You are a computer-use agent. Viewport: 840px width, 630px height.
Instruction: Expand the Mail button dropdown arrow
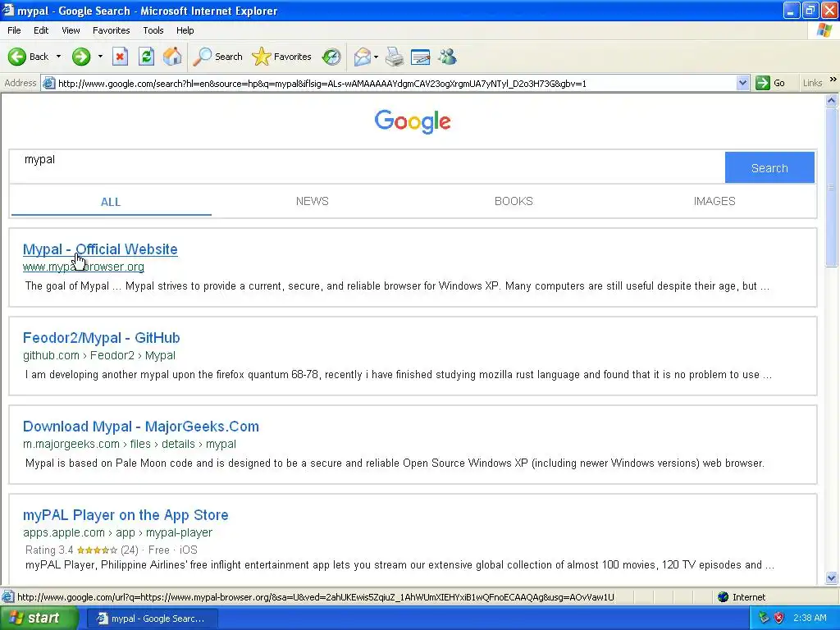pyautogui.click(x=376, y=57)
